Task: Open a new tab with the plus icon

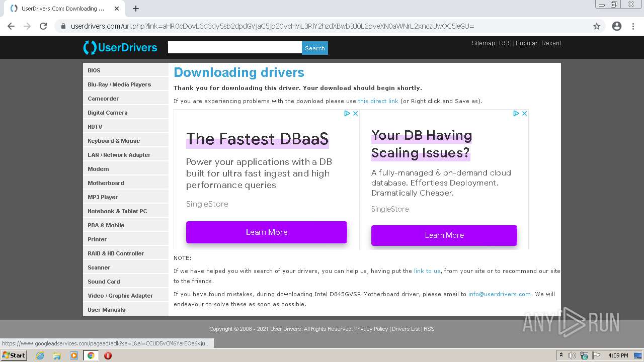Action: (136, 9)
